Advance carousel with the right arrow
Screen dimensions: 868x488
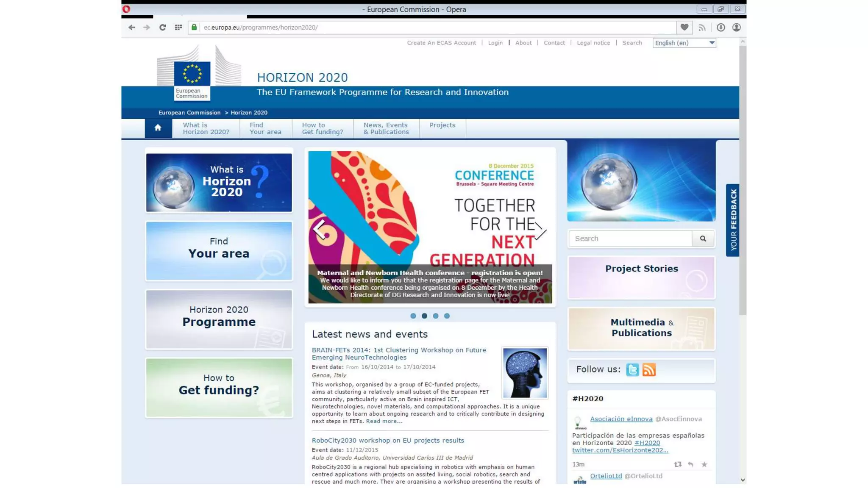point(540,230)
